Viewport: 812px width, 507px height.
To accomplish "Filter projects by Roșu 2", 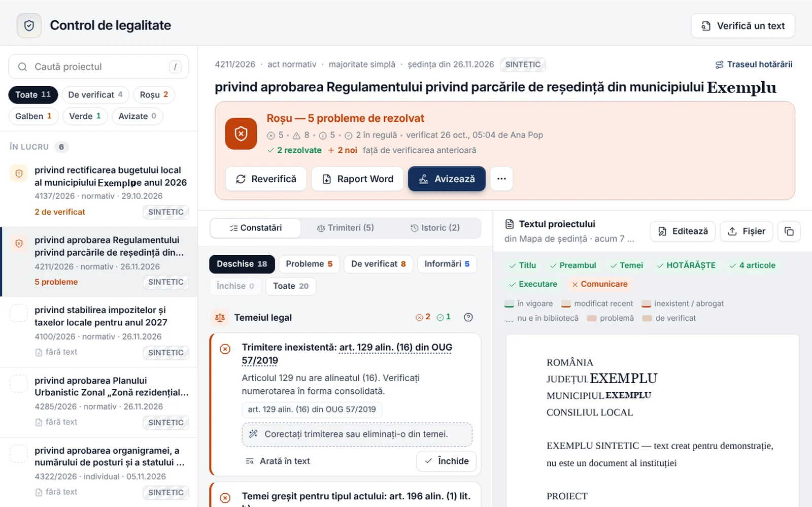I will 154,95.
